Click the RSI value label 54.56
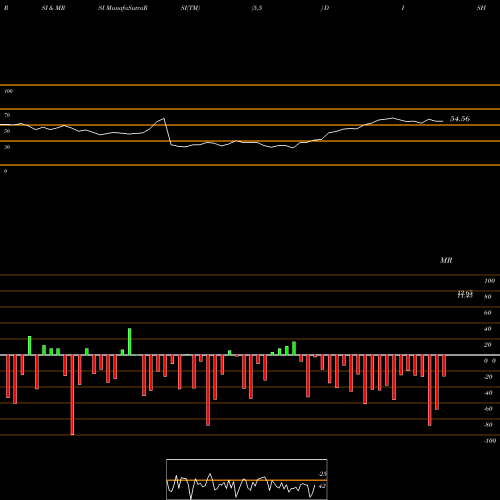This screenshot has width=500, height=500. pyautogui.click(x=460, y=119)
